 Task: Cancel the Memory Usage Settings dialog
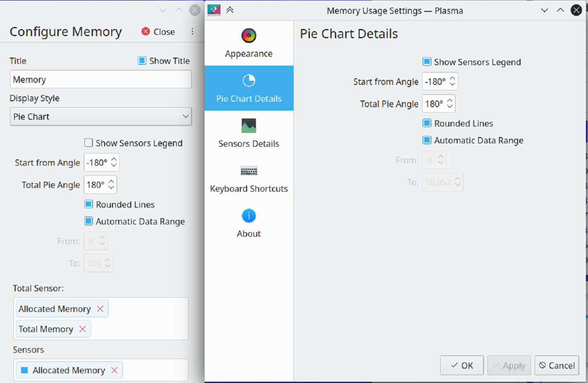556,365
